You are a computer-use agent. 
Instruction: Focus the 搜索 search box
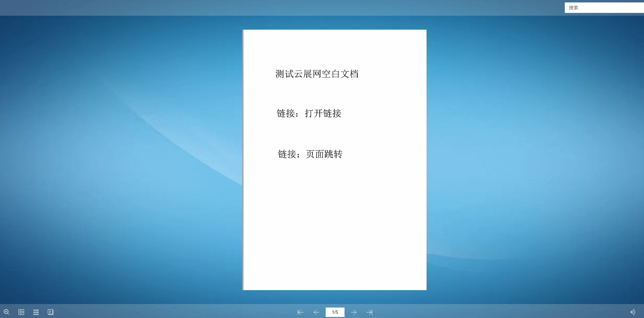(x=604, y=8)
